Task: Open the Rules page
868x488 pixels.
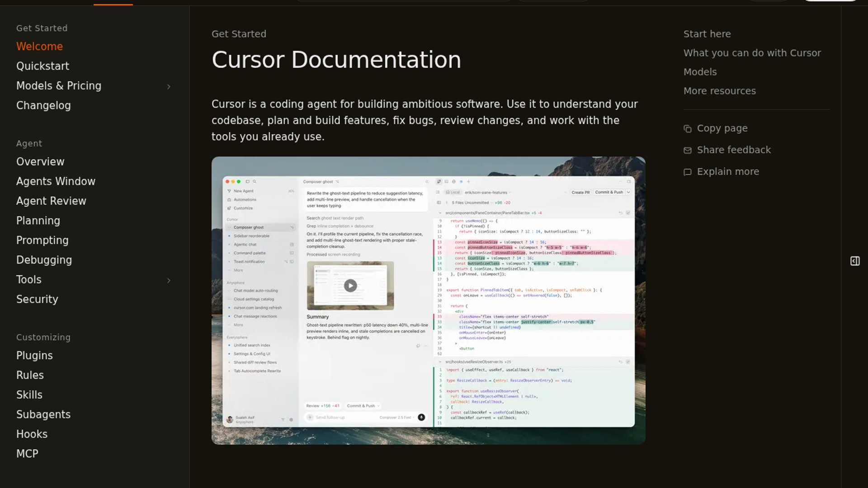Action: pos(30,375)
